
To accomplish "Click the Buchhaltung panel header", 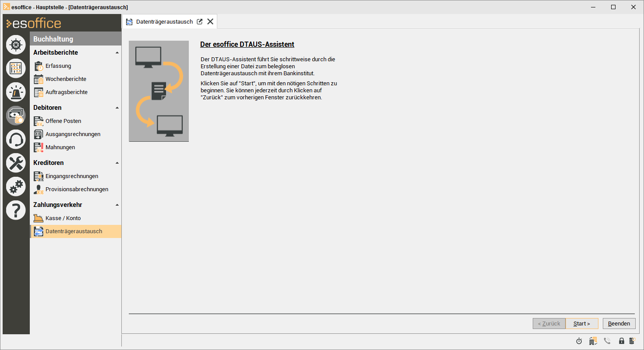I will (75, 39).
